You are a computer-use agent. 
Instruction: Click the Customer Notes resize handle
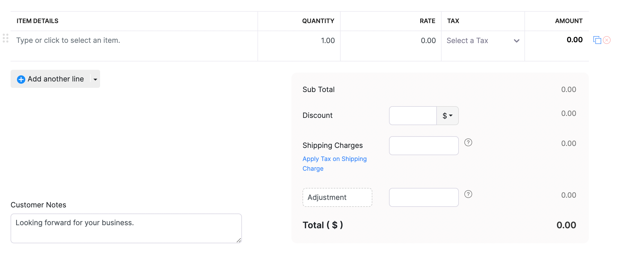point(239,240)
